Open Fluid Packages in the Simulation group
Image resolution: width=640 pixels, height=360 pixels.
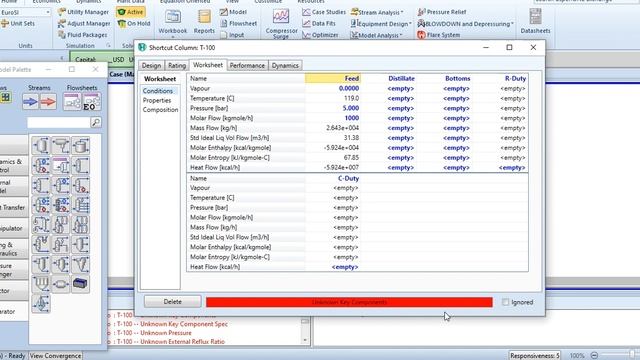point(83,35)
